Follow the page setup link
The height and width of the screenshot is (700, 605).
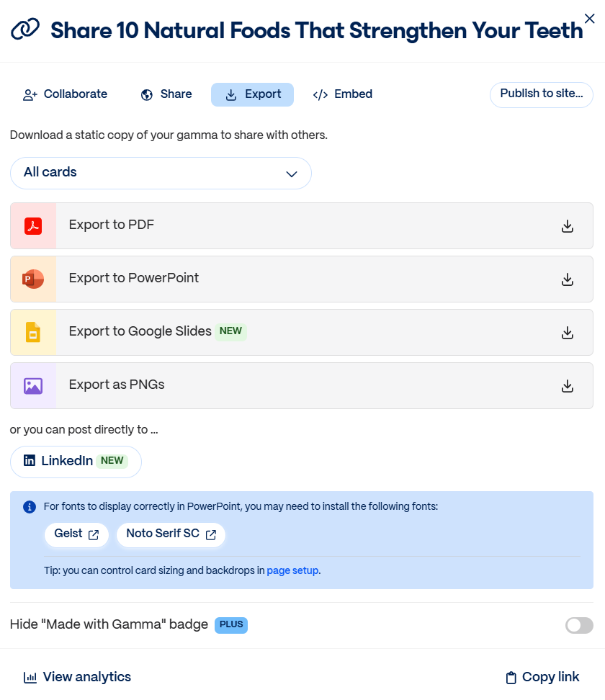pyautogui.click(x=292, y=571)
